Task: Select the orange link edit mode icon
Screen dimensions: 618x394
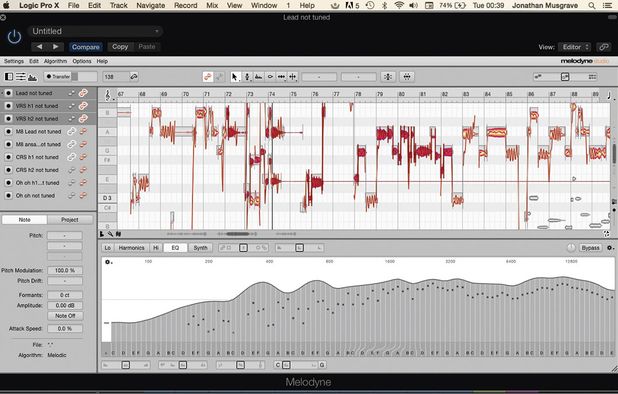Action: [x=208, y=77]
